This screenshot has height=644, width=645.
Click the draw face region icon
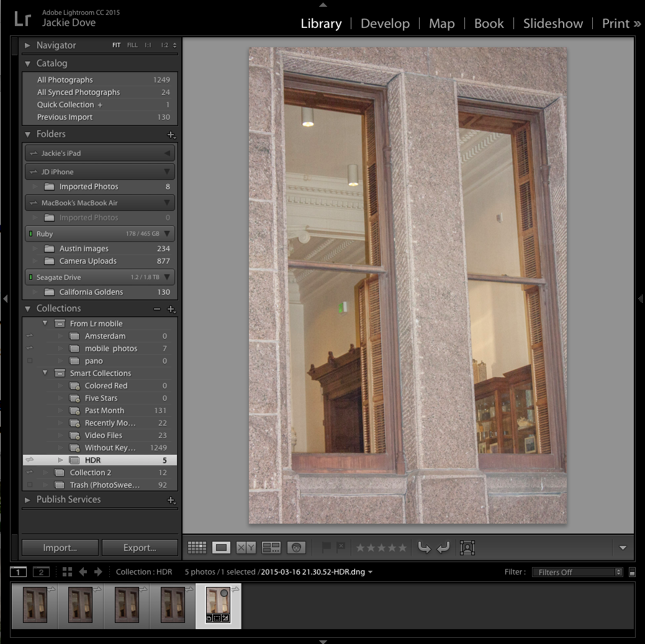pos(467,548)
